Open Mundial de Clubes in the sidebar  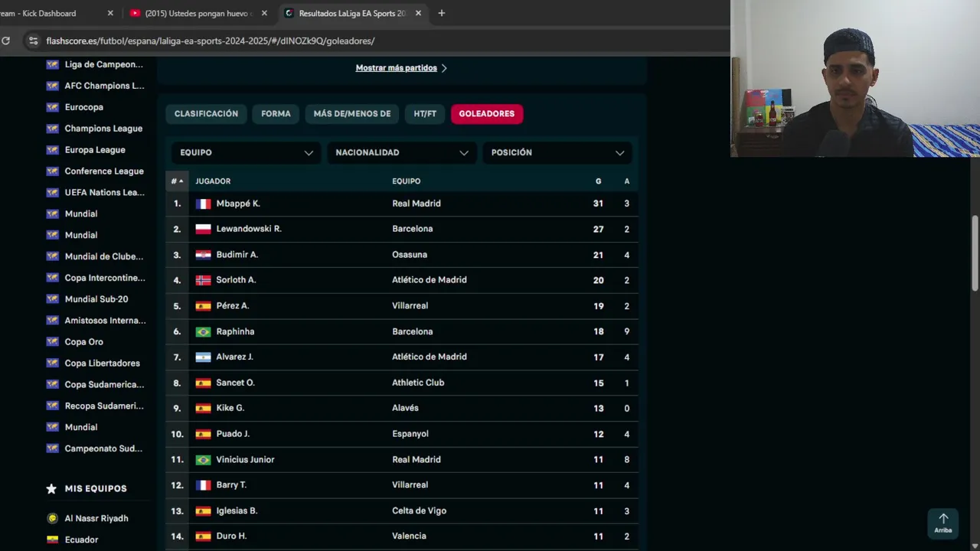pos(104,256)
